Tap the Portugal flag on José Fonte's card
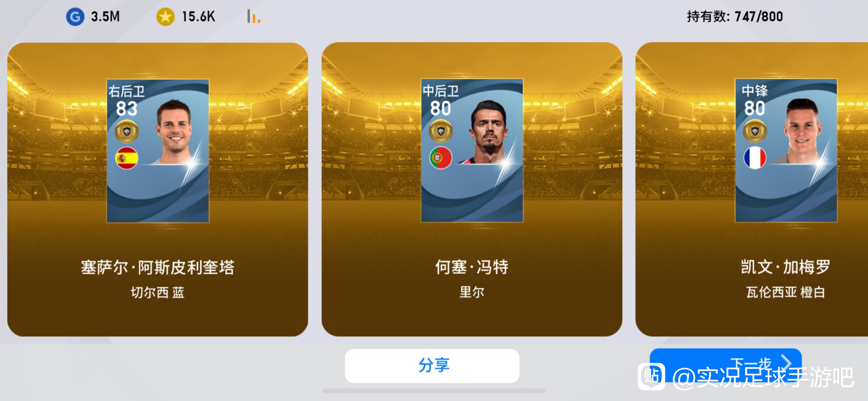 441,158
